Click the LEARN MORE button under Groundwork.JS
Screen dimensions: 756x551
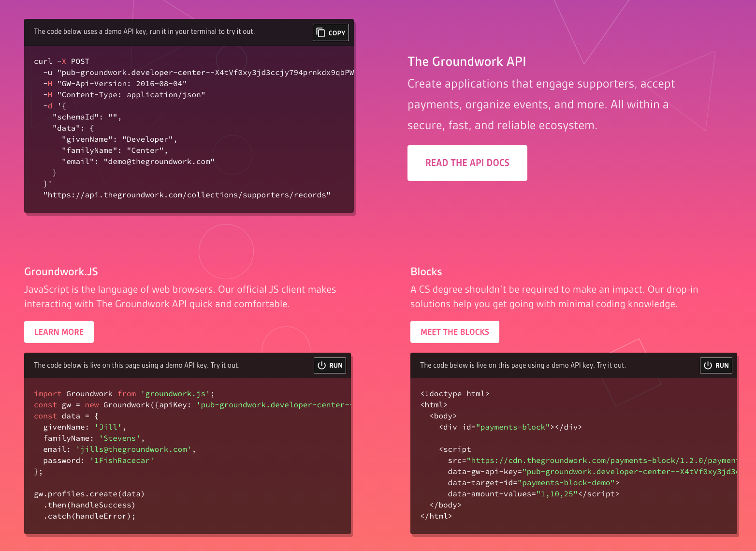click(59, 332)
